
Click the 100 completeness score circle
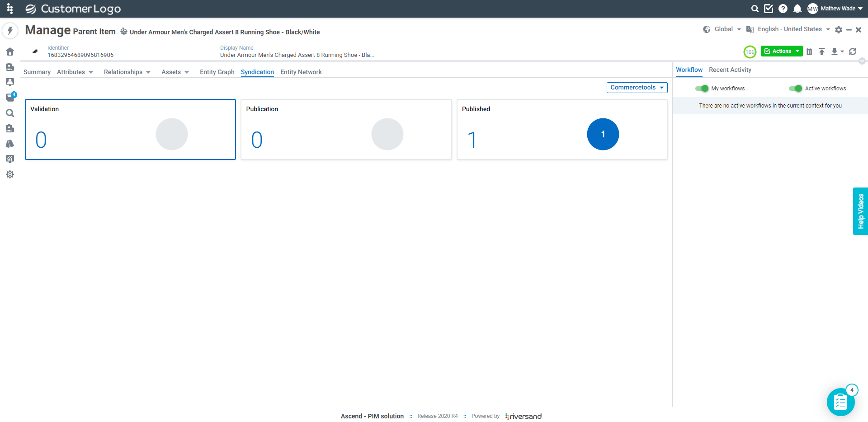pyautogui.click(x=750, y=52)
